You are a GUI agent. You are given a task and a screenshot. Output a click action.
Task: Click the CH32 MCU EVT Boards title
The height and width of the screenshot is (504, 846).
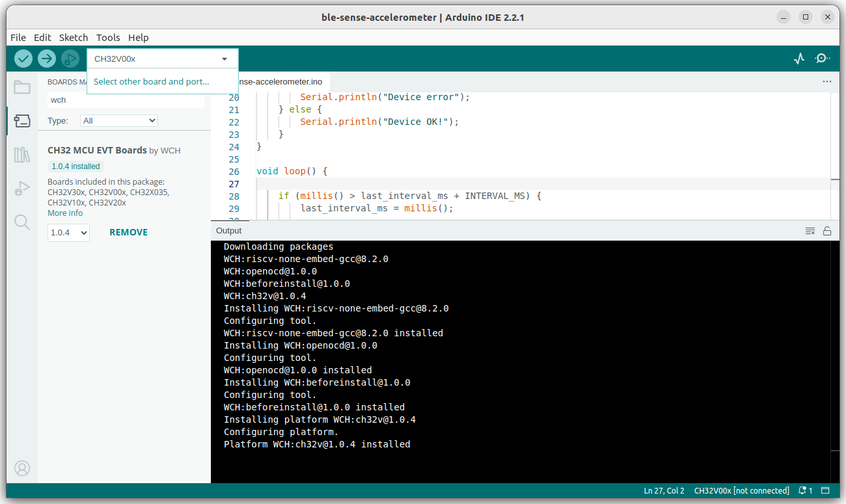tap(97, 150)
